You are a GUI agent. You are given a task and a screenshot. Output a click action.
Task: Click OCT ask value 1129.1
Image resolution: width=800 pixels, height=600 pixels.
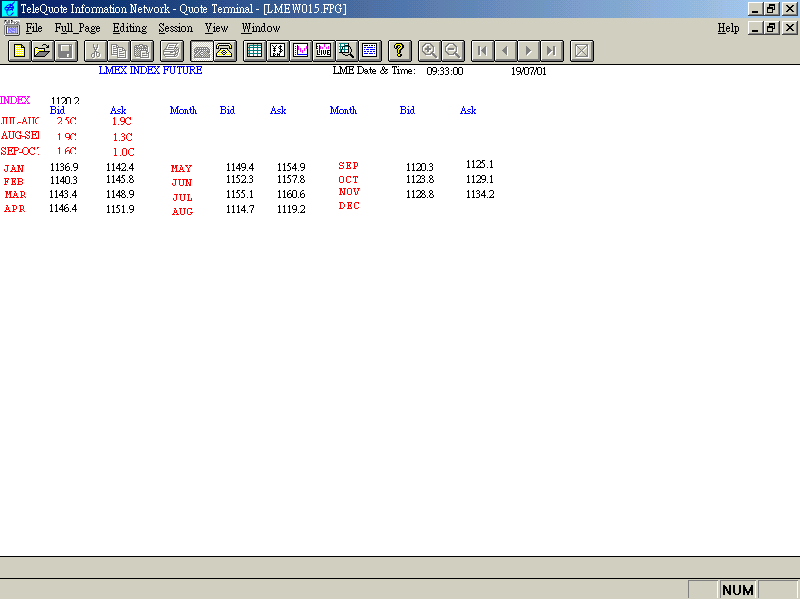(480, 179)
